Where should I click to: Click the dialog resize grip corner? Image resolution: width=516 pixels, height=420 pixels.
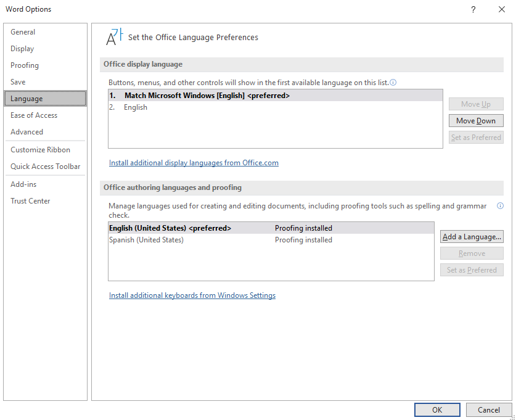click(x=512, y=417)
